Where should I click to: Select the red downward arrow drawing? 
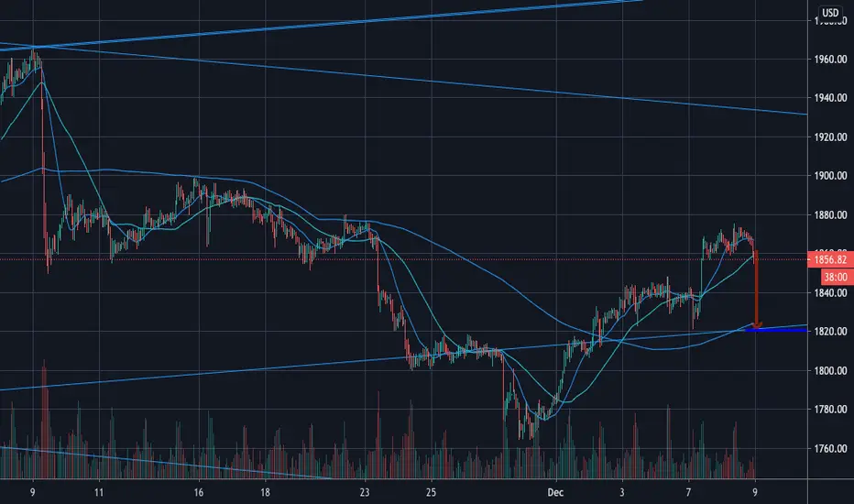click(757, 289)
